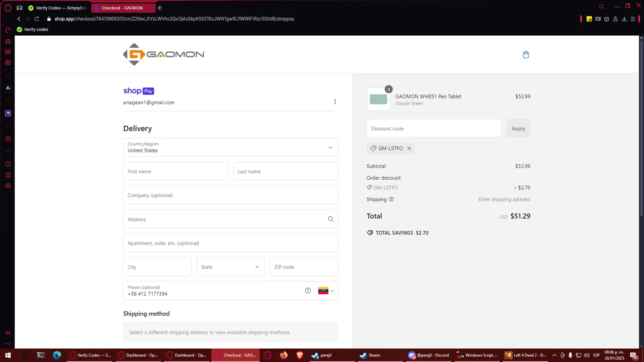Viewport: 644px width, 362px height.
Task: Open the Twitch panel in sidebar
Action: (8, 113)
